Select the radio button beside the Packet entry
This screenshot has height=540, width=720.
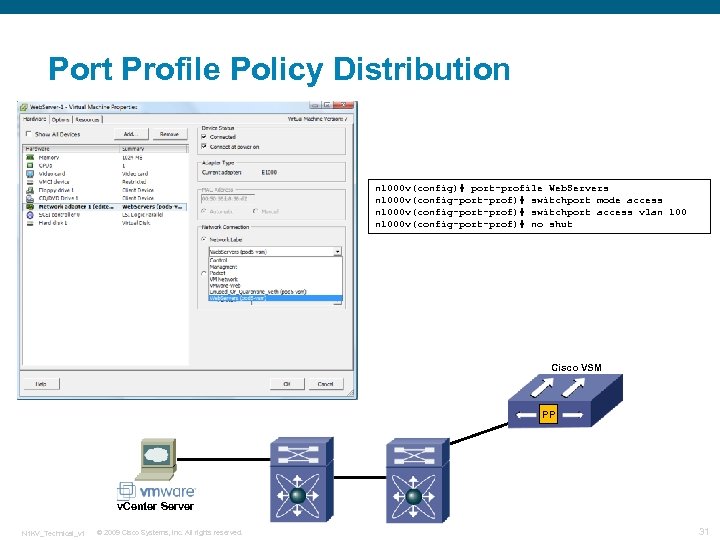(x=203, y=273)
